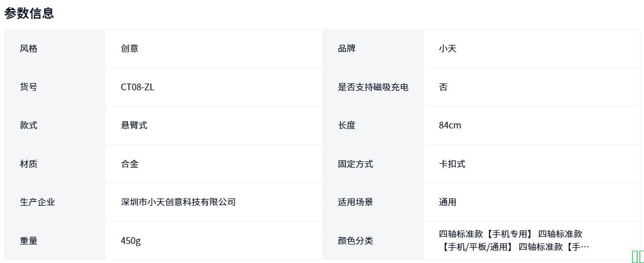Click the green icon at bottom-right corner
The width and height of the screenshot is (644, 263).
pos(637,256)
